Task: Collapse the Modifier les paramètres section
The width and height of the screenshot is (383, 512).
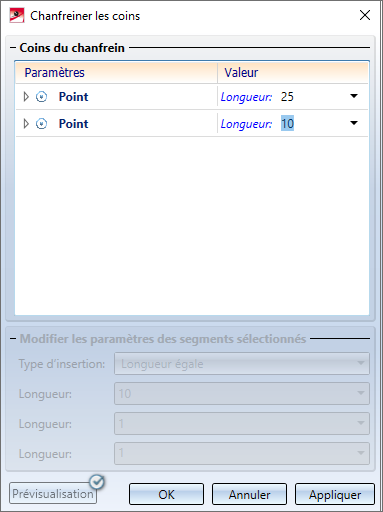Action: click(x=13, y=339)
